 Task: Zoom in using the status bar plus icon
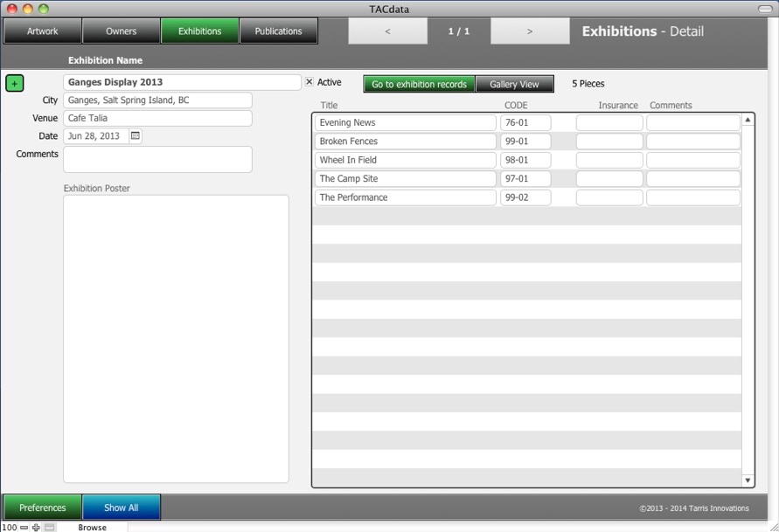(x=36, y=527)
